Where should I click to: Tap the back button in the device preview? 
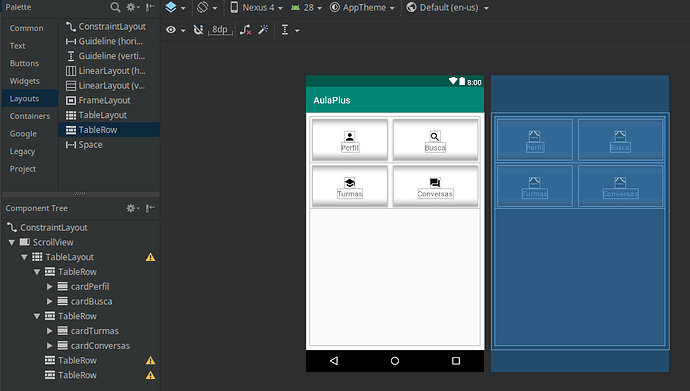coord(334,361)
